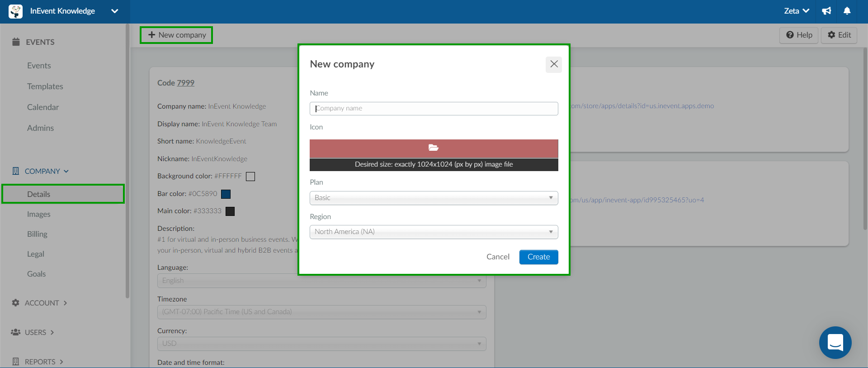Click the sidebar vertical scrollbar
Viewport: 868px width, 368px height.
click(x=127, y=161)
